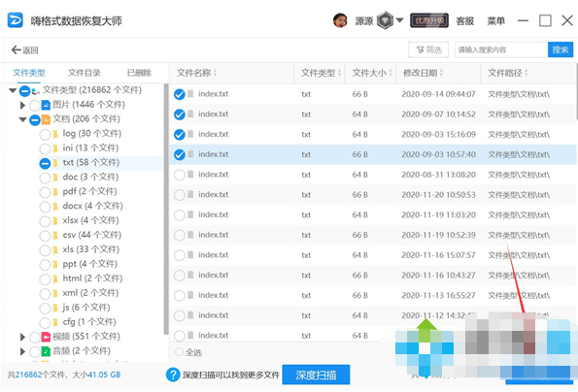The image size is (578, 392).
Task: Select the ini (13 个文件) tree item
Action: coord(90,147)
